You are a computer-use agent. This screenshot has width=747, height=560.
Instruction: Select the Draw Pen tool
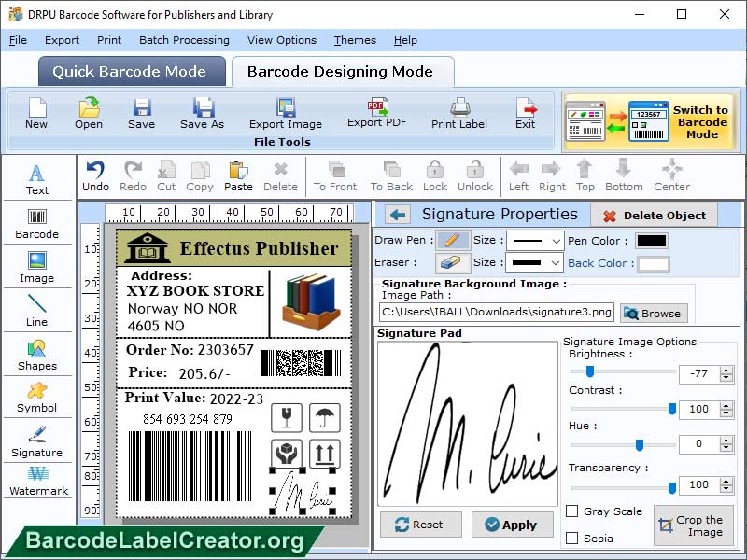(453, 240)
